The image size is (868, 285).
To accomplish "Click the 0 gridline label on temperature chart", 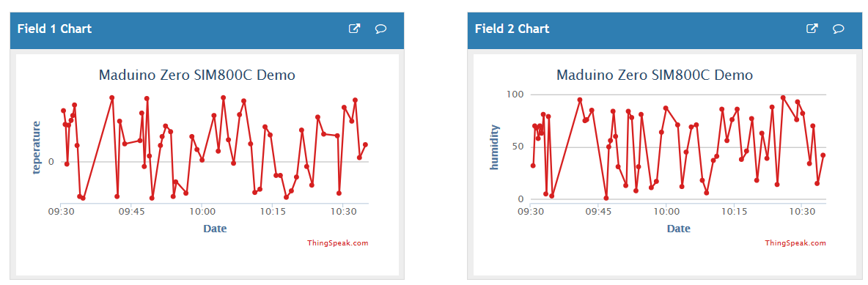I will (x=51, y=162).
